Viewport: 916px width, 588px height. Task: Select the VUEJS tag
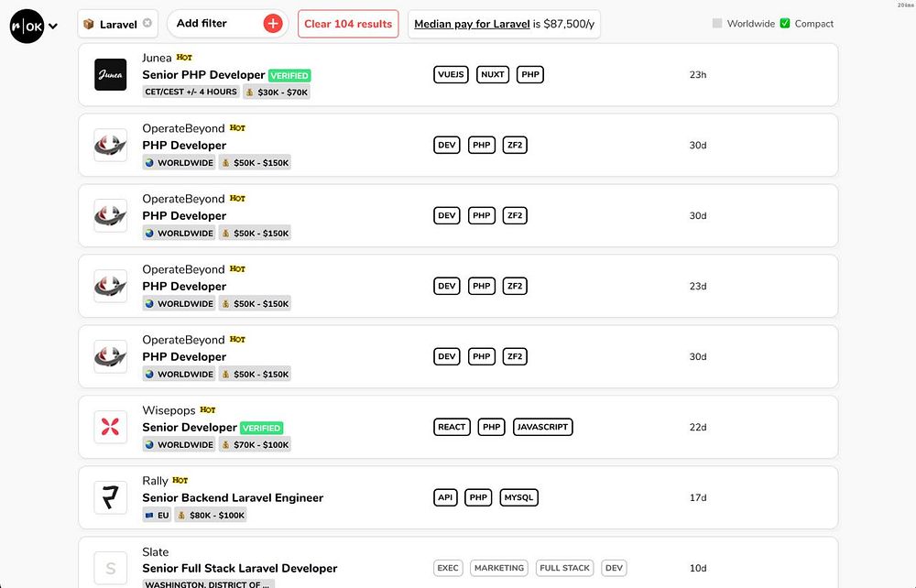(451, 74)
